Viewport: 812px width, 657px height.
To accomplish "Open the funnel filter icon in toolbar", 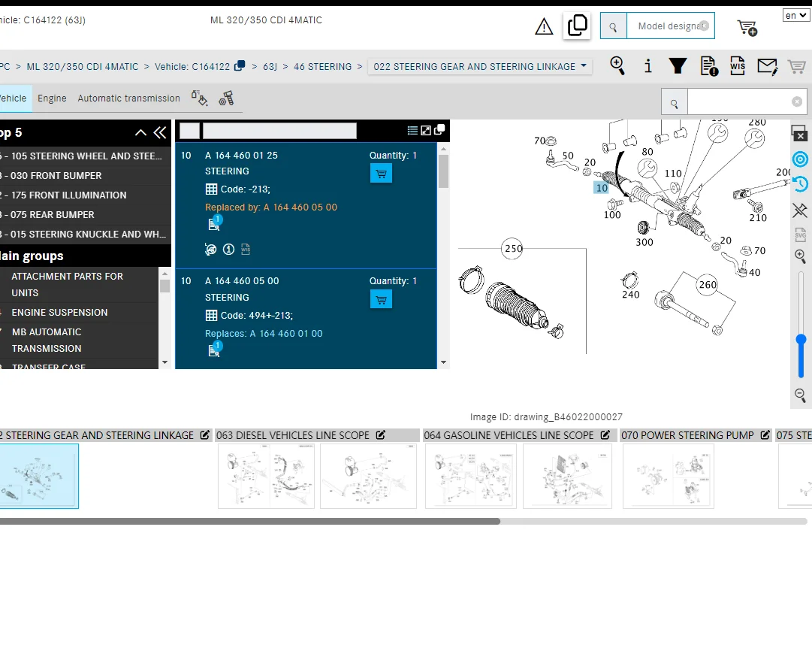I will (678, 66).
